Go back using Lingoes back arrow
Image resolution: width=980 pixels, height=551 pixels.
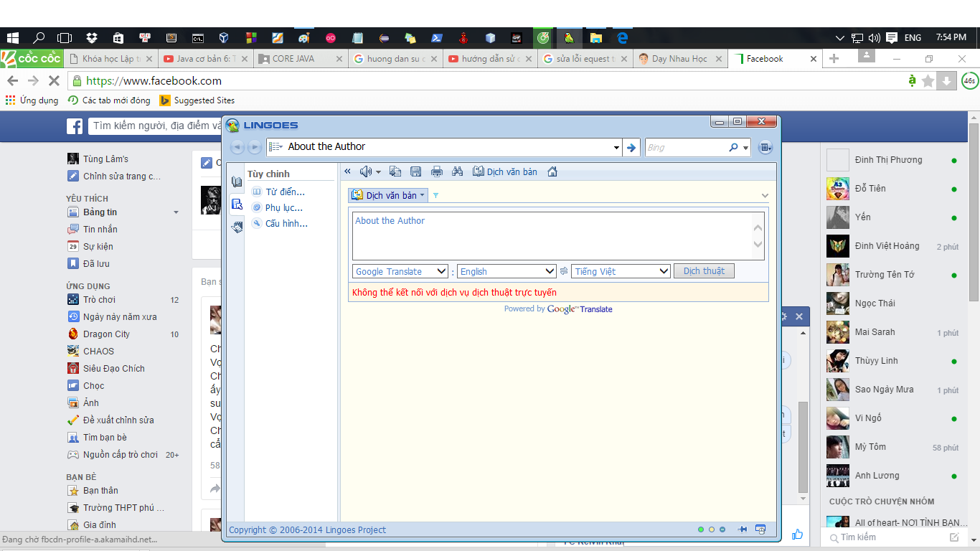tap(237, 147)
